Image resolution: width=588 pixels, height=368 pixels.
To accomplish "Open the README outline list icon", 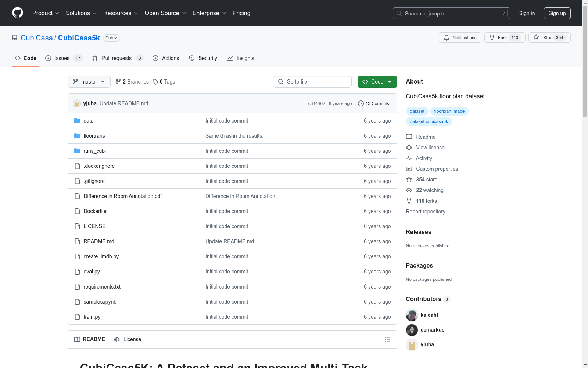I will [388, 340].
